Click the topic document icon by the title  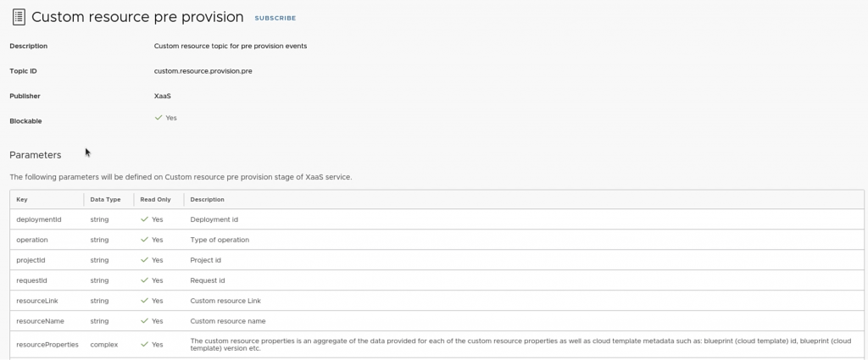coord(17,17)
